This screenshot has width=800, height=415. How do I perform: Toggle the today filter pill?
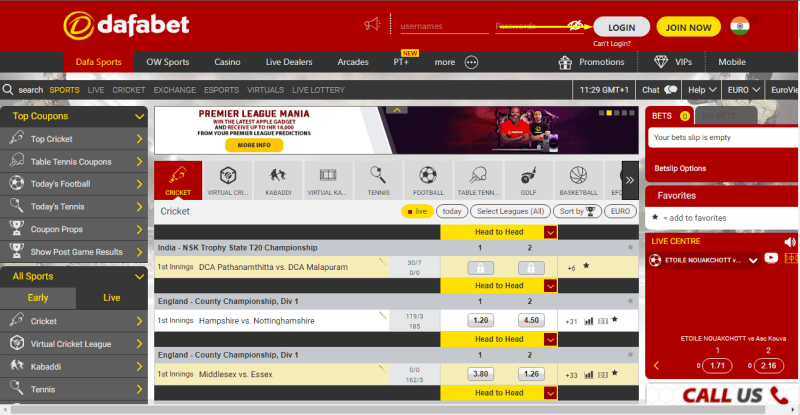tap(452, 211)
